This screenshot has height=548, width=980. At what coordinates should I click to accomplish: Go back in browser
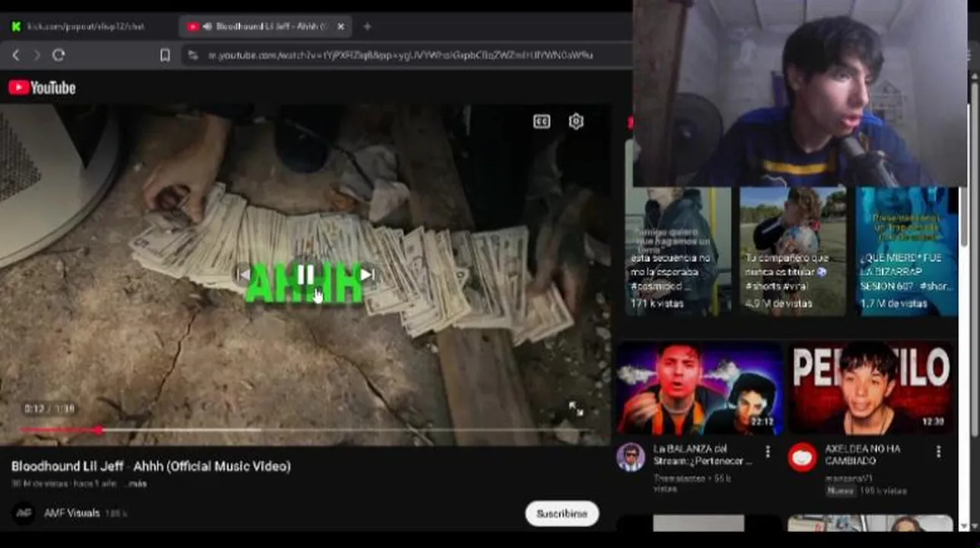tap(16, 55)
